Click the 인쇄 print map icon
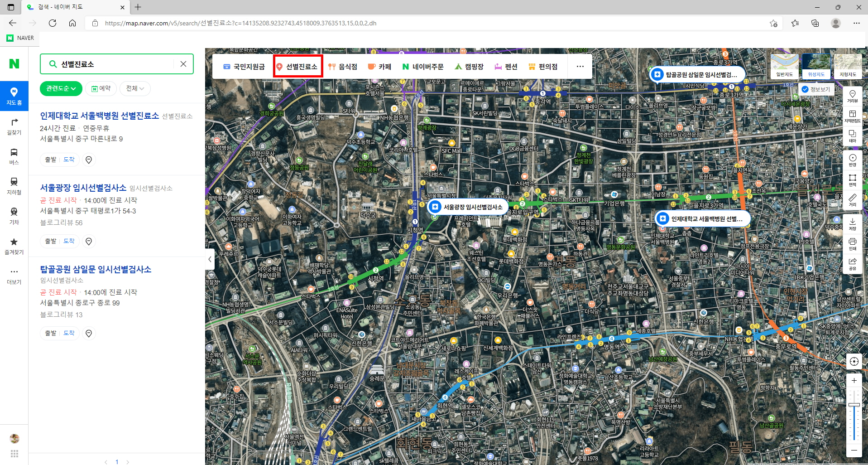The height and width of the screenshot is (465, 868). point(853,244)
